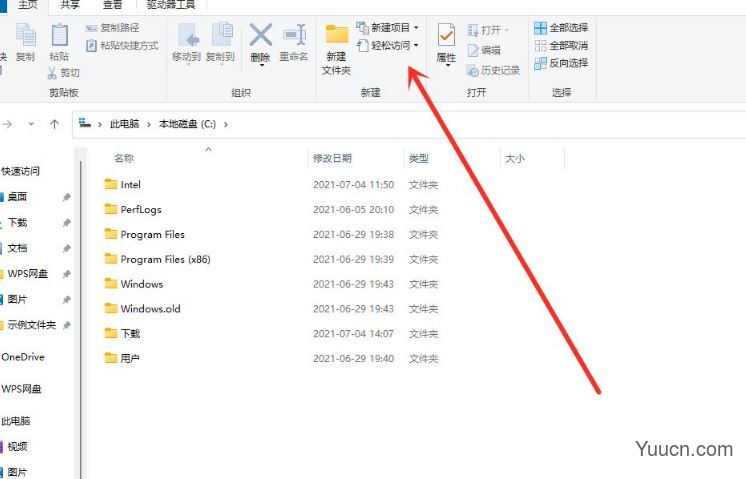Select the Program Files folder
746x479 pixels.
pyautogui.click(x=152, y=234)
